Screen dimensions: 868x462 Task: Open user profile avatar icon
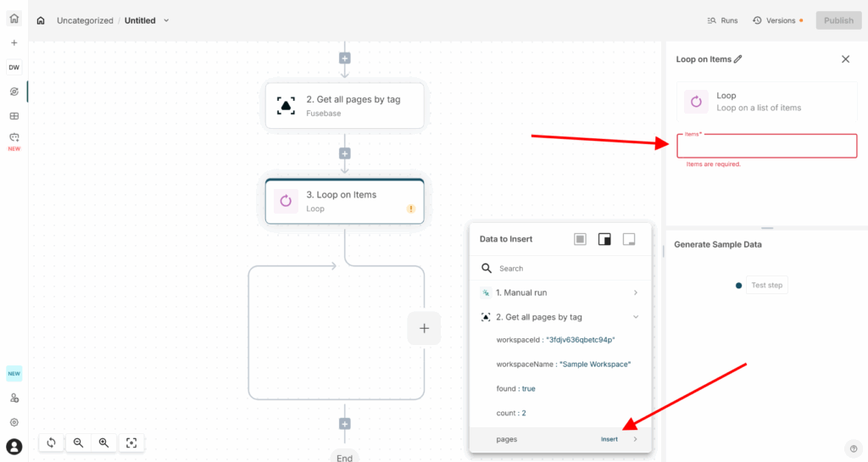[14, 446]
